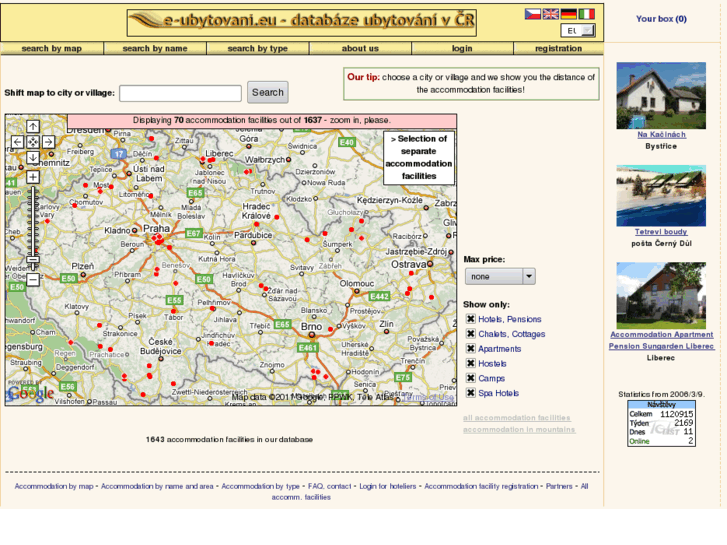Click the e-ubytovani.eu header banner logo
This screenshot has width=727, height=545.
click(302, 21)
